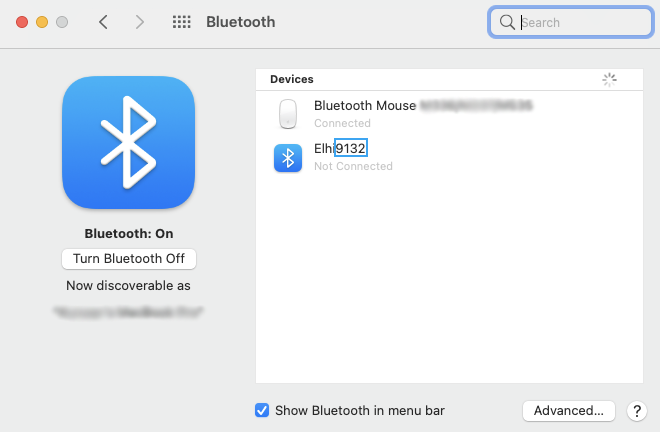
Task: Uncheck Show Bluetooth in menu bar
Action: pos(262,410)
